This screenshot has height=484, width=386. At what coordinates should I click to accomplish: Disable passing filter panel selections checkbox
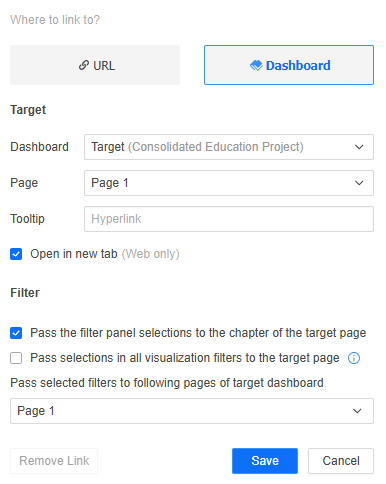coord(16,333)
